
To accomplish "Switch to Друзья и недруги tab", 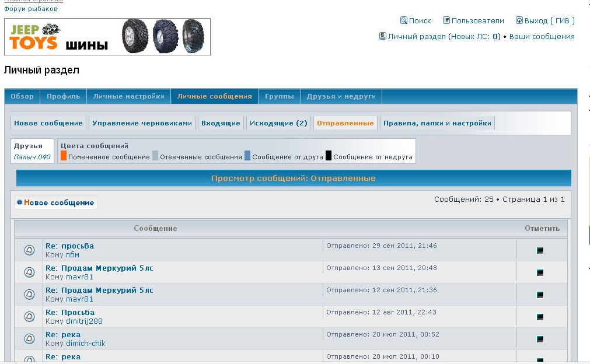I will 341,96.
